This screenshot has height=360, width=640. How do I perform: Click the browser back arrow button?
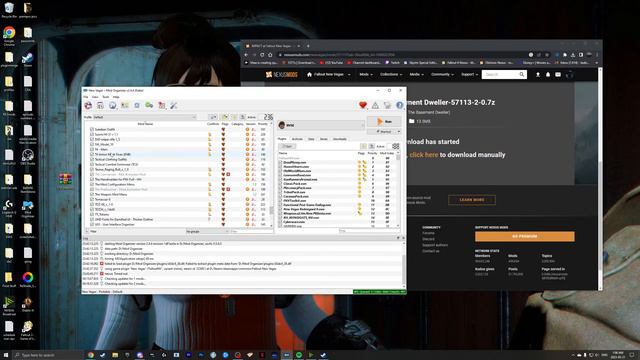[246, 55]
